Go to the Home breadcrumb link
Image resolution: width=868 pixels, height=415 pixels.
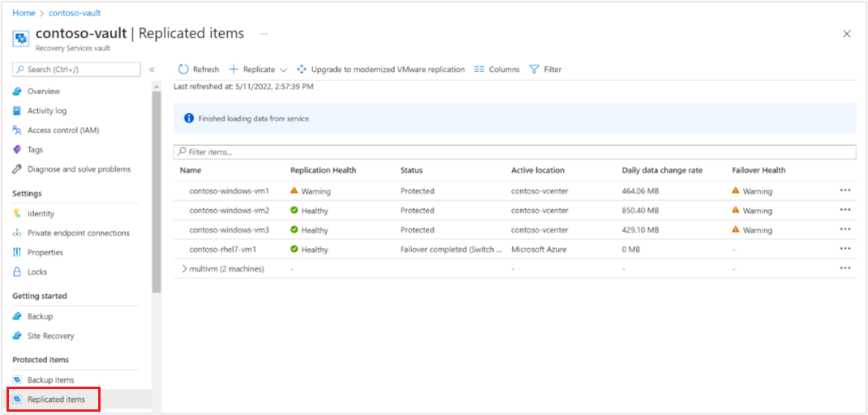tap(24, 13)
